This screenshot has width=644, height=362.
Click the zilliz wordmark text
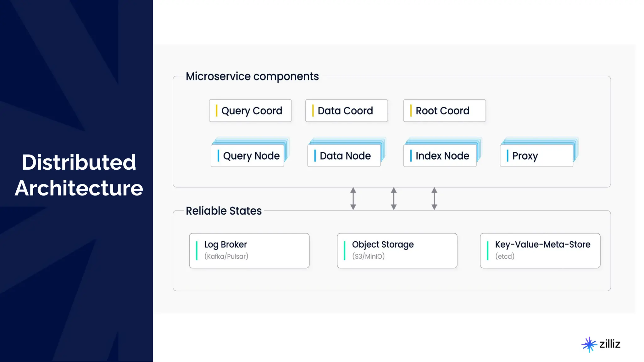[610, 344]
